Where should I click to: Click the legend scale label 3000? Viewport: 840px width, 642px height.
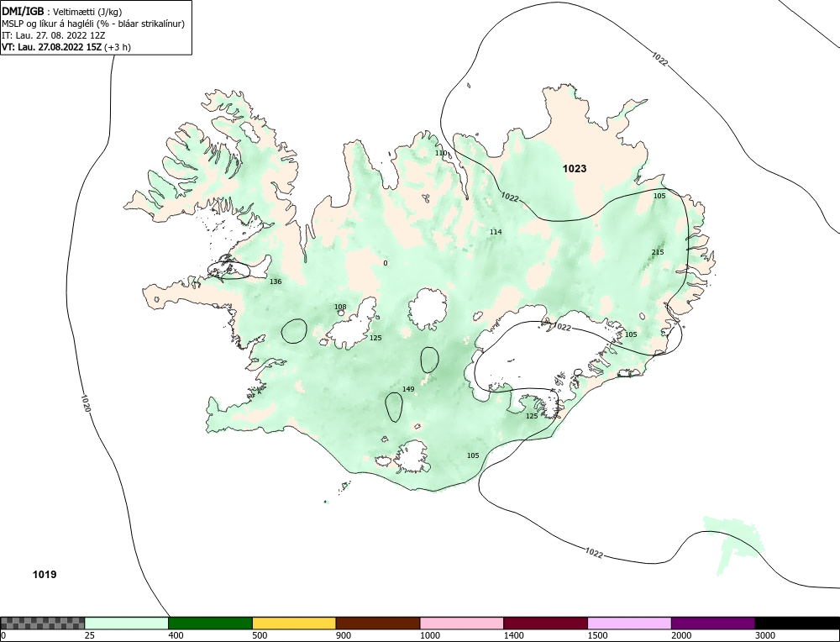click(765, 635)
